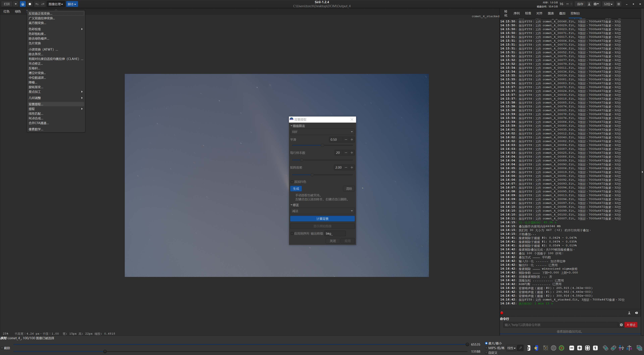Viewport: 644px width, 355px height.
Task: Click the save-as download icon
Action: [589, 4]
